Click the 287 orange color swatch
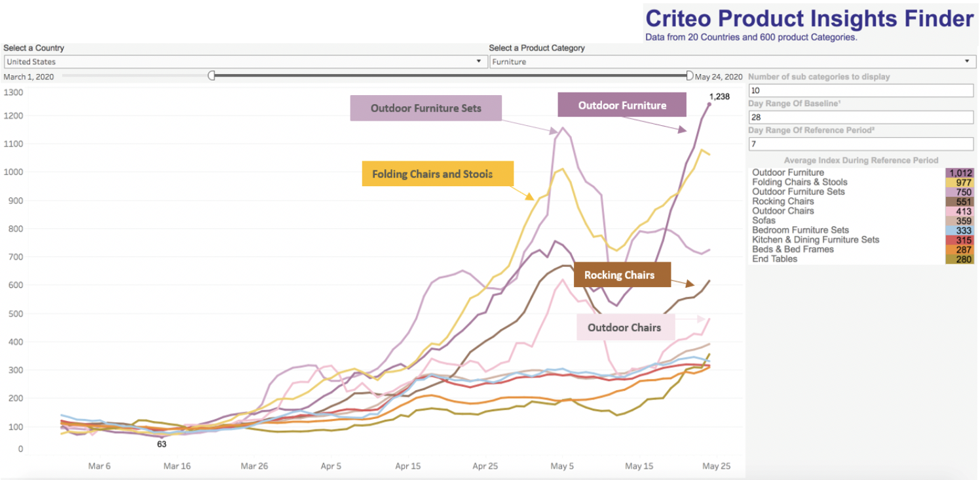This screenshot has height=480, width=980. (x=960, y=249)
